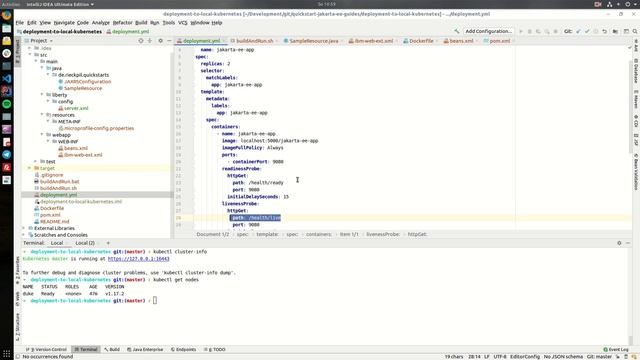Open the Endpoints tool window
Viewport: 640px width, 360px height.
point(183,349)
